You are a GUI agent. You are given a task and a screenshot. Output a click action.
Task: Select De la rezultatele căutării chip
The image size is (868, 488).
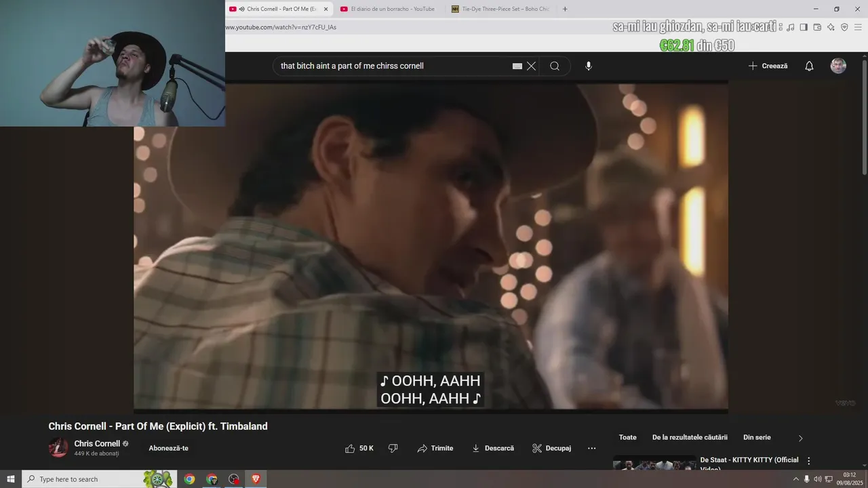click(x=690, y=437)
